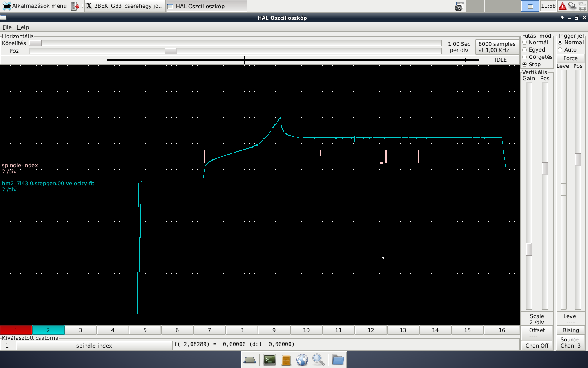588x368 pixels.
Task: Click the first gray workspace in the pager
Action: pyautogui.click(x=475, y=6)
